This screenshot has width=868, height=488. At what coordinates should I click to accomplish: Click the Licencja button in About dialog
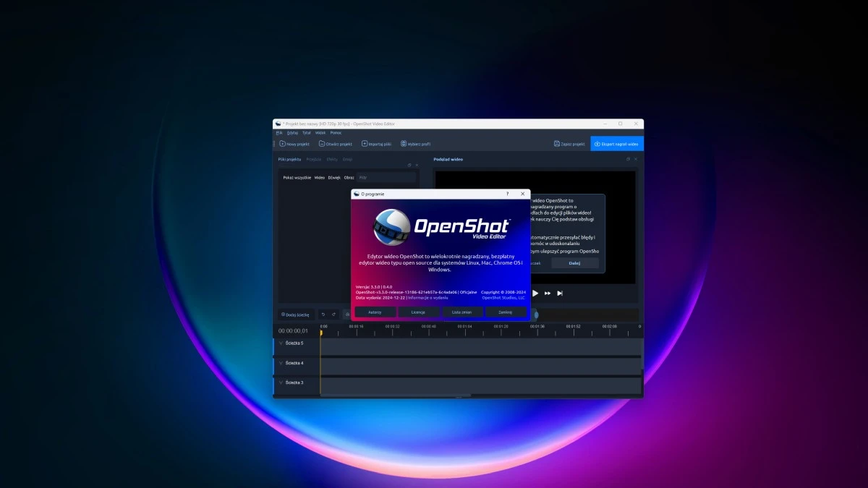(x=418, y=312)
